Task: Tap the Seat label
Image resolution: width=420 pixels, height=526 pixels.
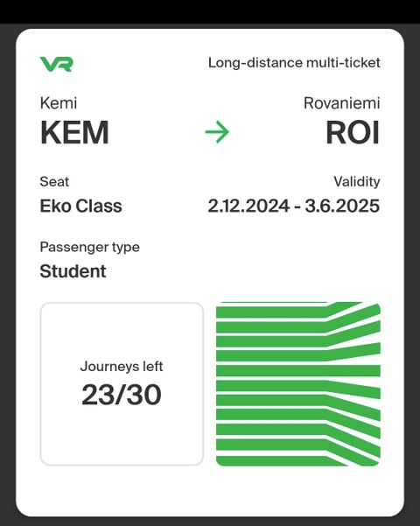Action: tap(54, 181)
